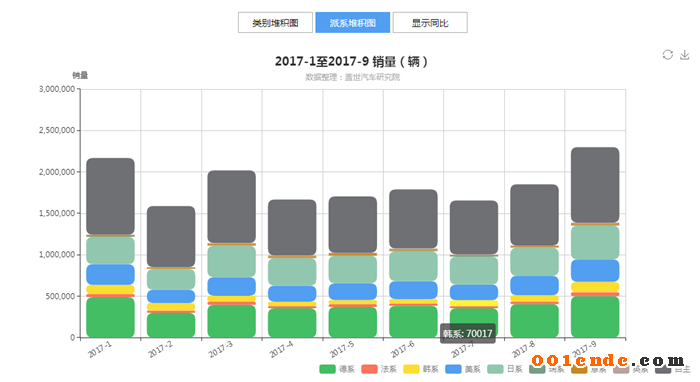Click the gray 自主 segment of 2017-7 bar
Screen dimensions: 700x382
tap(474, 228)
